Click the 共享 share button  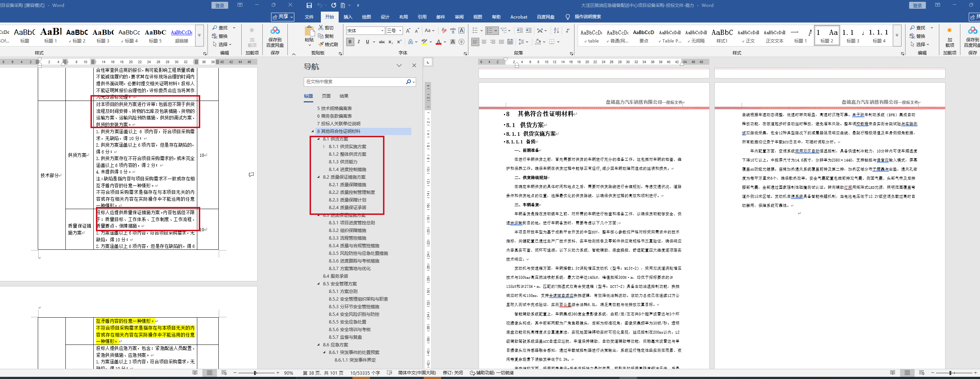[x=283, y=17]
